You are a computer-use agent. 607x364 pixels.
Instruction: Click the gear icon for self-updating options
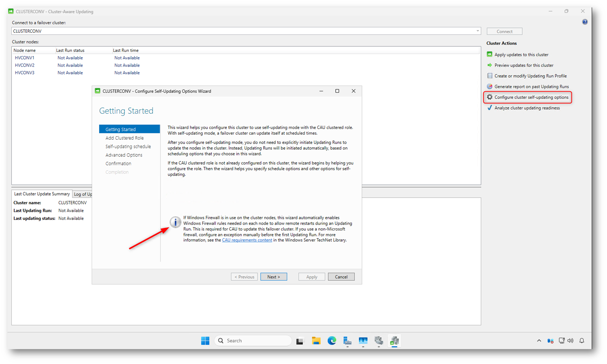(x=489, y=97)
